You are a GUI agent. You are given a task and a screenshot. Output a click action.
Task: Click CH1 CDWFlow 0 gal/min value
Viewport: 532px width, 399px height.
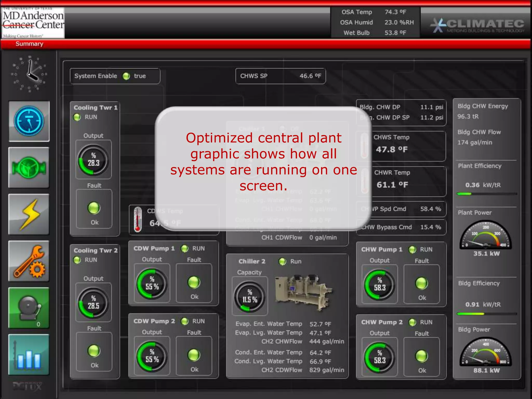coord(323,237)
